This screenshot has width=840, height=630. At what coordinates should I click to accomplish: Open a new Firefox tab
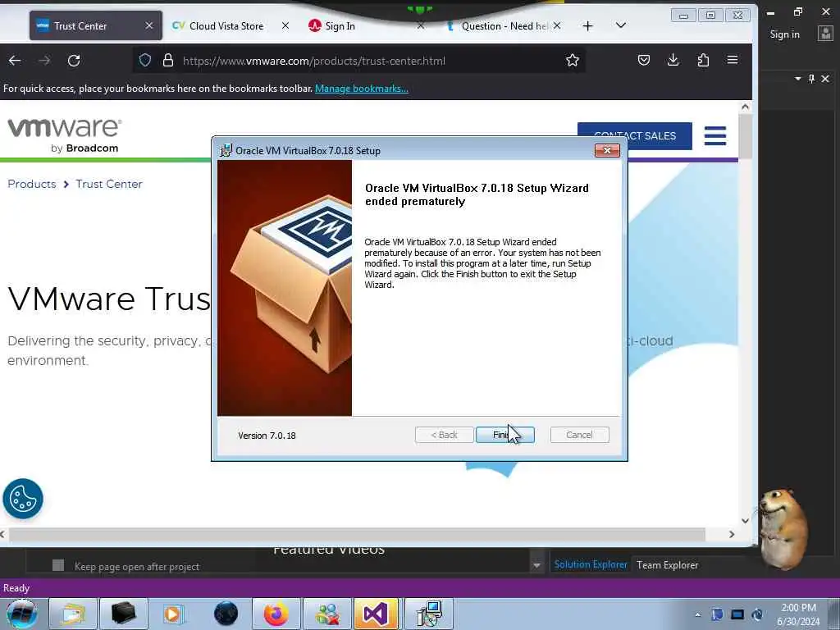point(587,25)
